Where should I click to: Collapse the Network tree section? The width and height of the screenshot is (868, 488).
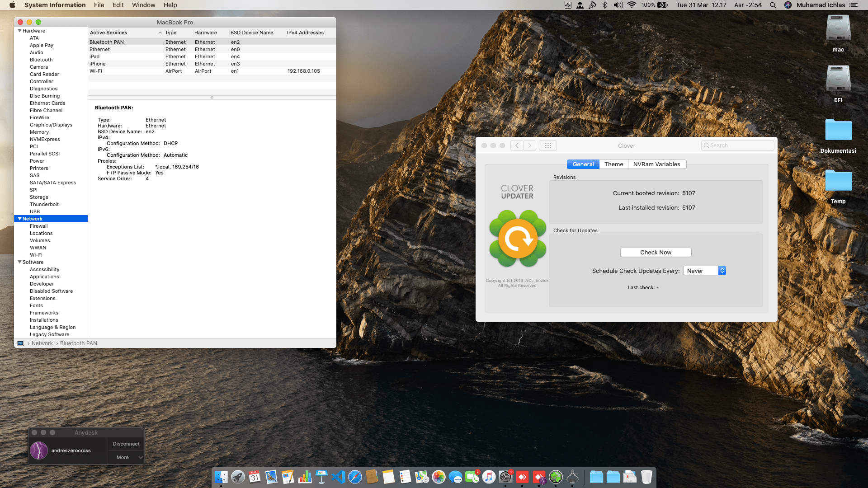pyautogui.click(x=19, y=219)
